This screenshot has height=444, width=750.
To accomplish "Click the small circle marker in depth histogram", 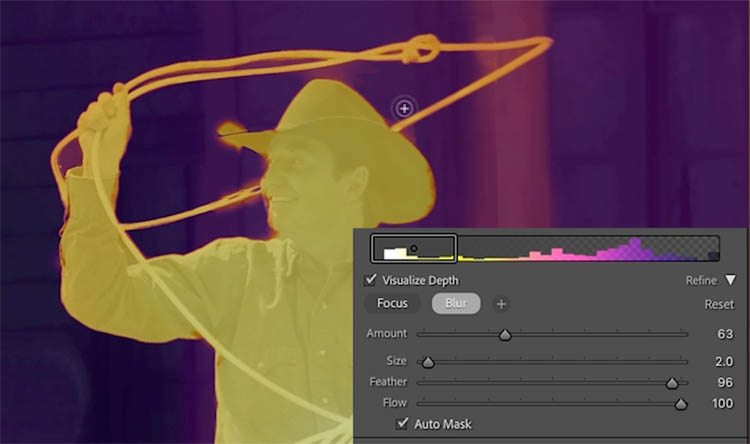I will pyautogui.click(x=414, y=249).
